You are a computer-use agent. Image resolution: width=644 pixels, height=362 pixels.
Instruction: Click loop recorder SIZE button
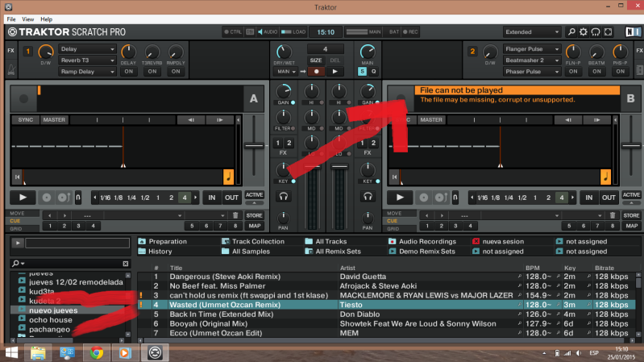(316, 60)
